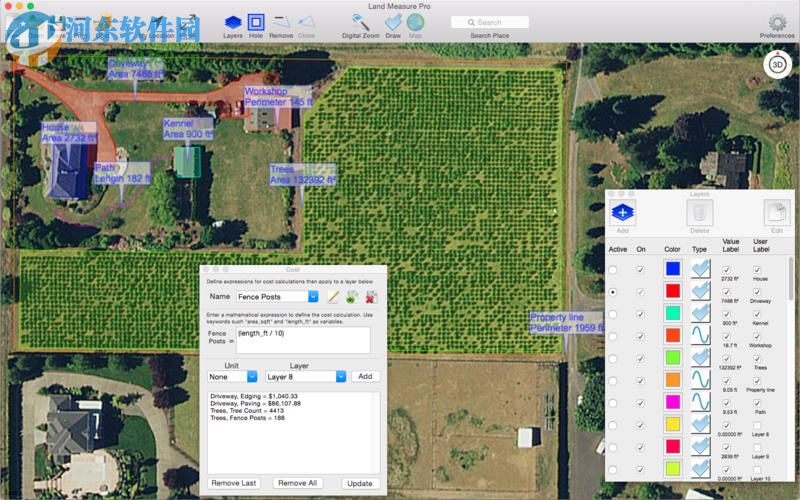The width and height of the screenshot is (800, 500).
Task: Open the Layer dropdown showing Layer 8
Action: point(306,377)
